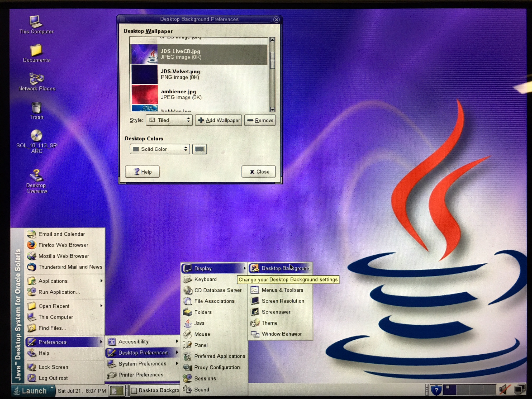The image size is (532, 399).
Task: Open Java preferences entry
Action: point(214,323)
